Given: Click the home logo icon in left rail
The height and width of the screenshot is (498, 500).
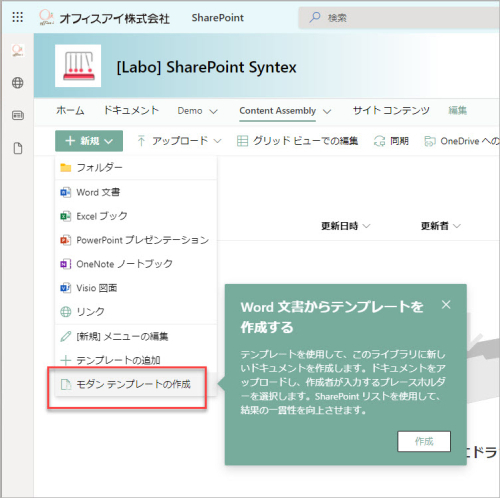Looking at the screenshot, I should point(18,50).
